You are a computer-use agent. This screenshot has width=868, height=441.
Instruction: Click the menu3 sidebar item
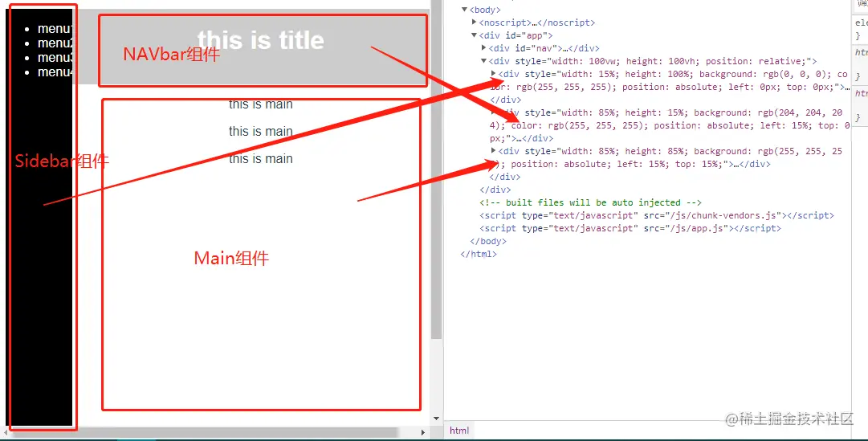(55, 58)
